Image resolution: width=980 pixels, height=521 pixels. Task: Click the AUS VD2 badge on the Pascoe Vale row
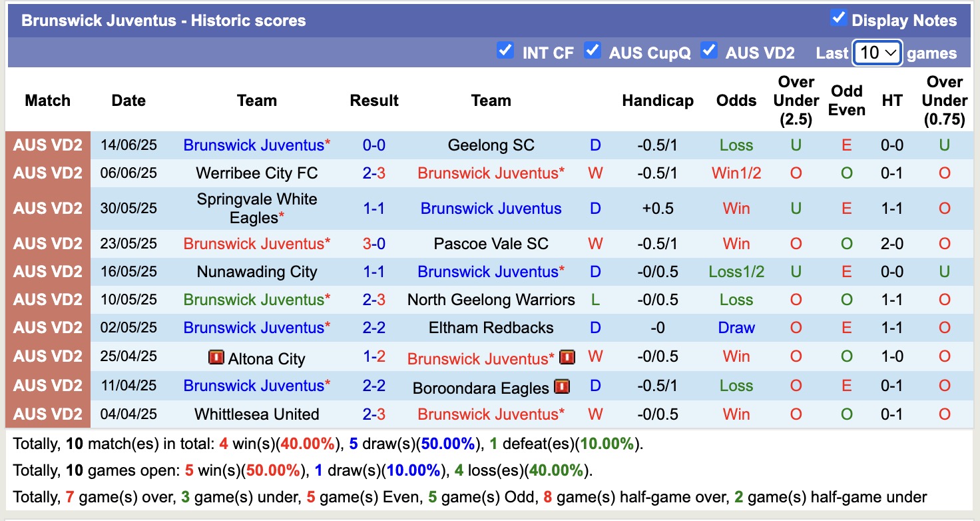point(47,243)
